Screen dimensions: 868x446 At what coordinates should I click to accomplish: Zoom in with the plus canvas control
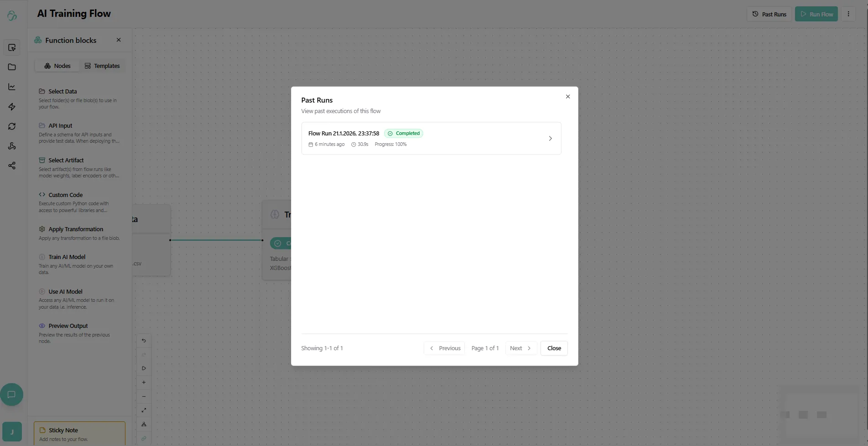pos(144,382)
